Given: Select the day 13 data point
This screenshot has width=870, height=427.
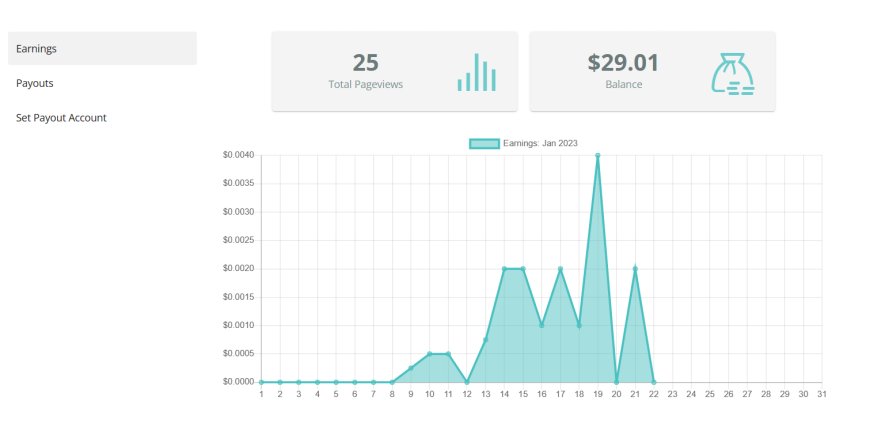Looking at the screenshot, I should click(485, 340).
